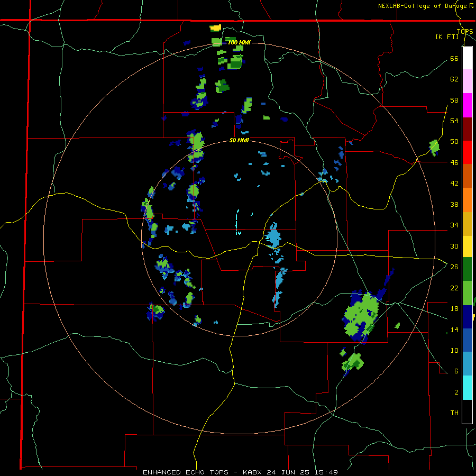Click the TOPS legend heading

[x=465, y=32]
